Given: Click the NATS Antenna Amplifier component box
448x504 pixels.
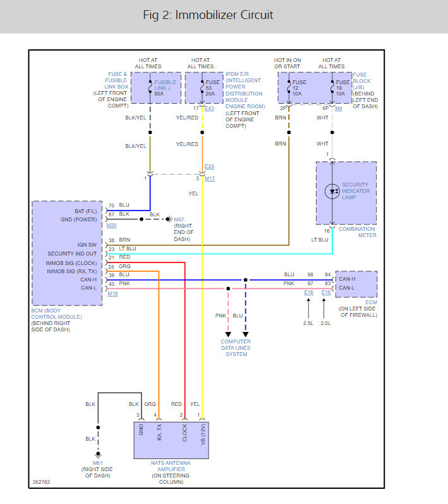Looking at the screenshot, I should (x=171, y=440).
